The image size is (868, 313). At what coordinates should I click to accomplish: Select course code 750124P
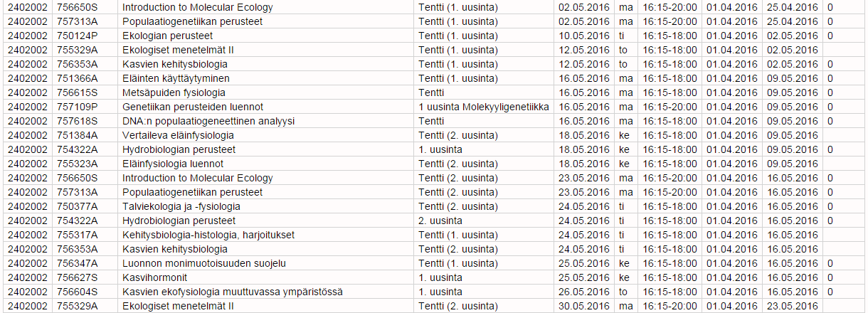click(78, 36)
